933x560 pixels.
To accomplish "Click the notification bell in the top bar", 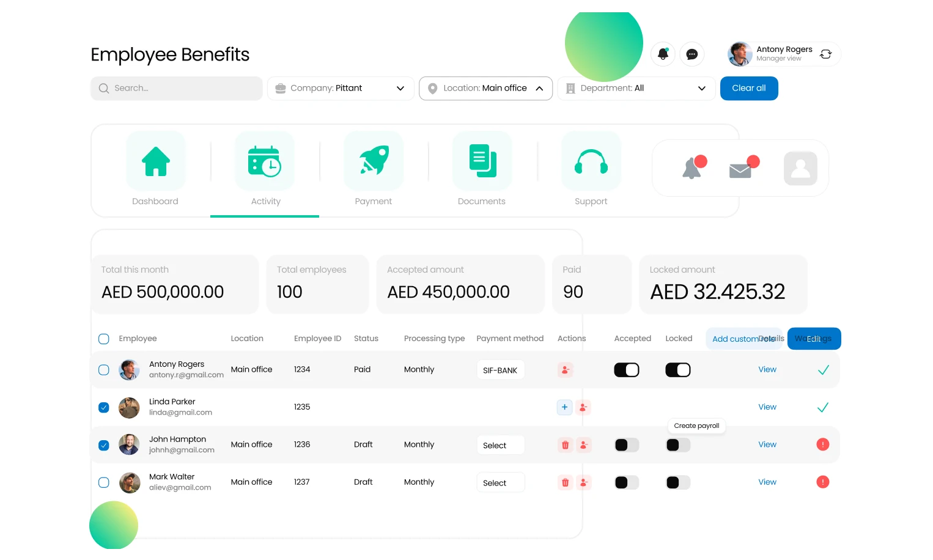I will tap(663, 54).
